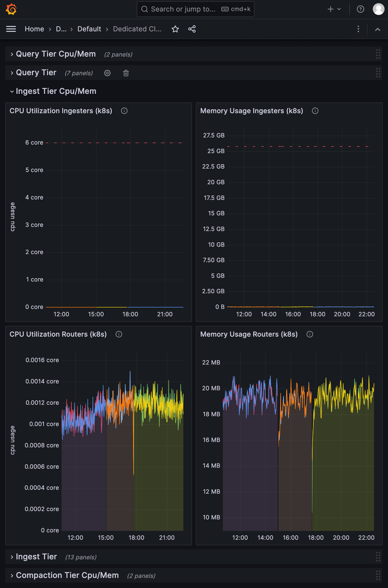Expand the Query Tier Cpu/Mem row
The height and width of the screenshot is (588, 388).
tap(56, 54)
